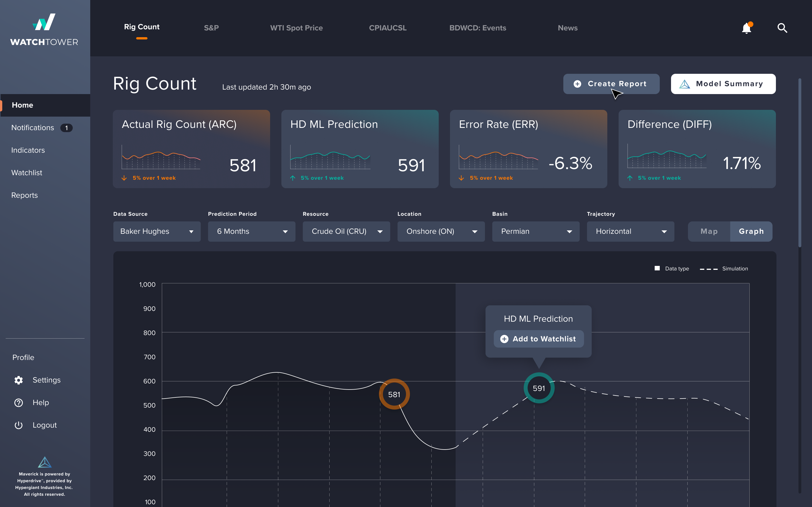812x507 pixels.
Task: Open the Reports page from the sidebar
Action: 25,195
